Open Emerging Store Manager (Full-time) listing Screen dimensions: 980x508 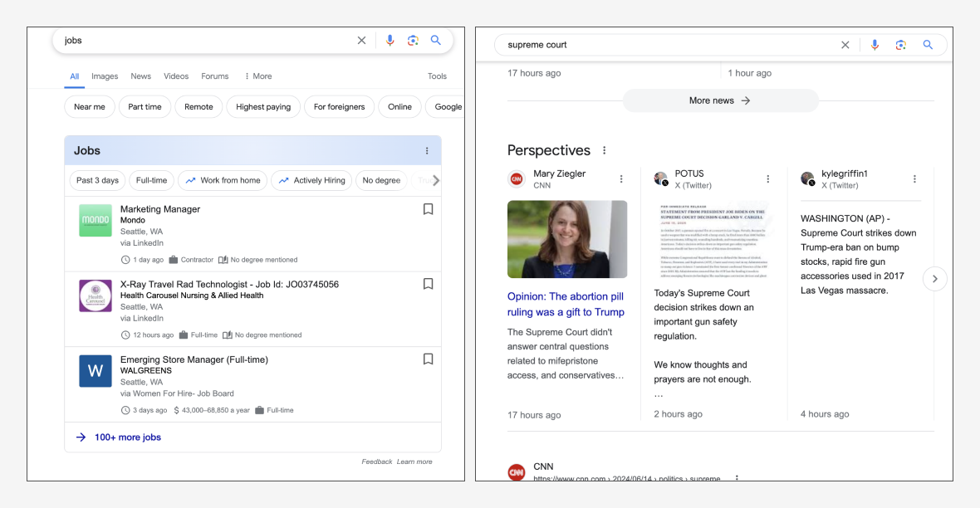pyautogui.click(x=194, y=360)
